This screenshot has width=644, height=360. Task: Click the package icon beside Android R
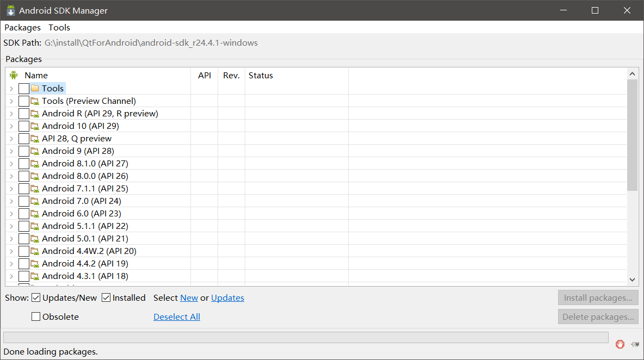(34, 113)
